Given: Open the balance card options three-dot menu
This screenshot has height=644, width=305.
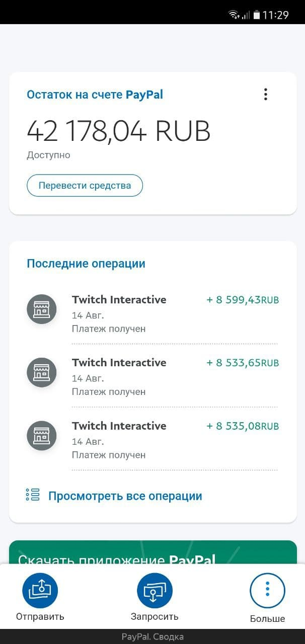Looking at the screenshot, I should [x=265, y=94].
